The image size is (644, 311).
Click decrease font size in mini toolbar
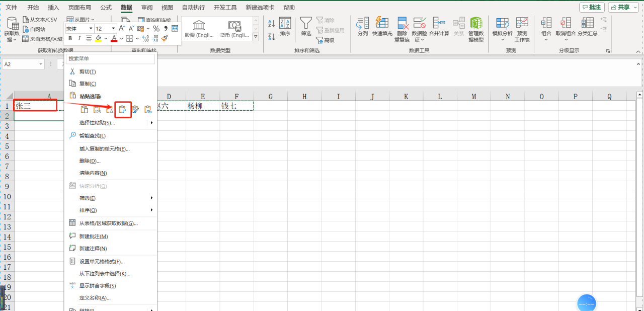coord(131,29)
